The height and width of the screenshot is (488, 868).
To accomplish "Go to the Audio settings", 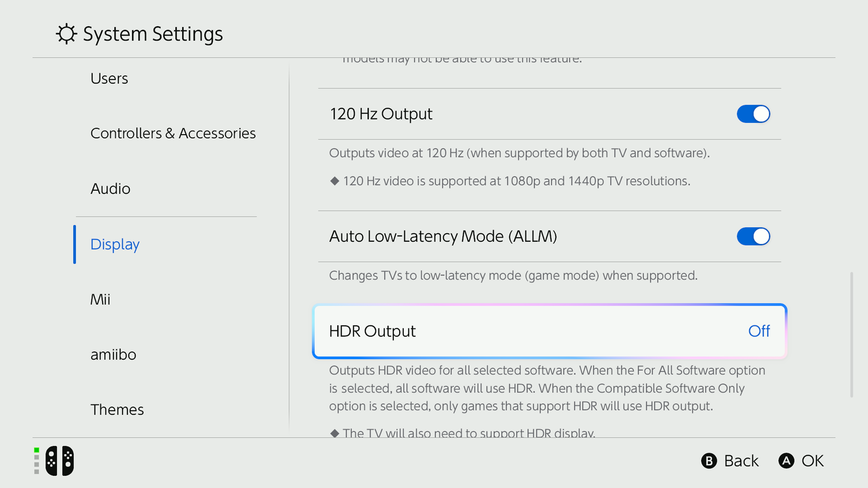I will pyautogui.click(x=110, y=189).
